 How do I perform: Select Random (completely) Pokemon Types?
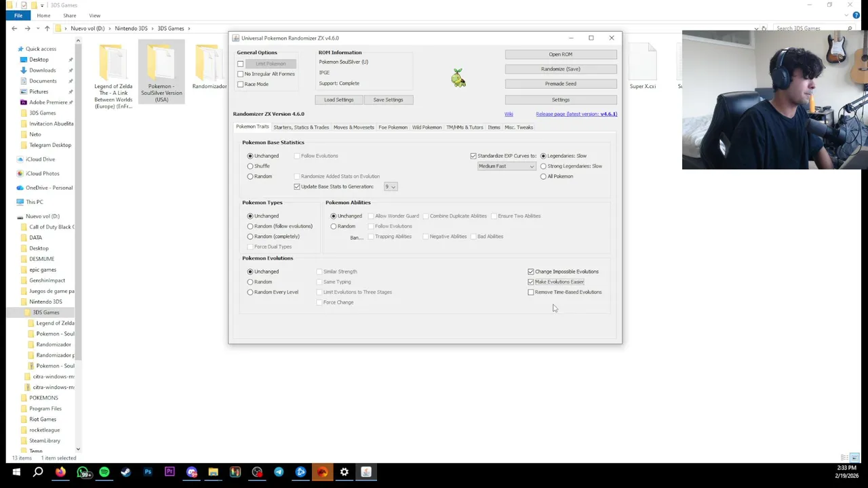coord(250,237)
